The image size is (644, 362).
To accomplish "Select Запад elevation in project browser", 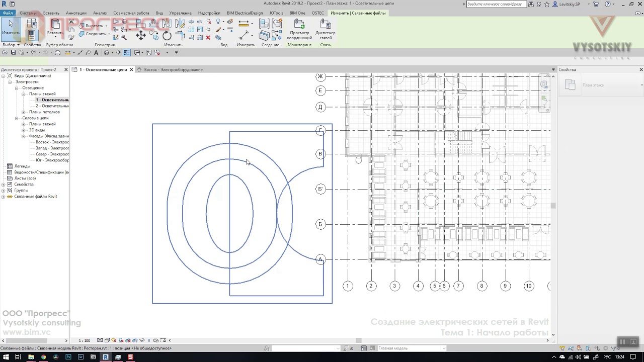I will tap(52, 148).
